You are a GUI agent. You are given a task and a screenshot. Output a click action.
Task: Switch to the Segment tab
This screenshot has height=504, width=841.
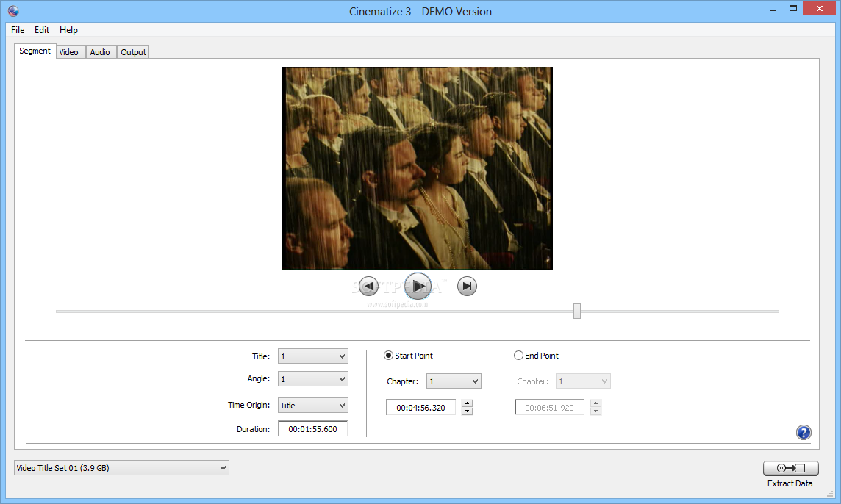[x=35, y=51]
